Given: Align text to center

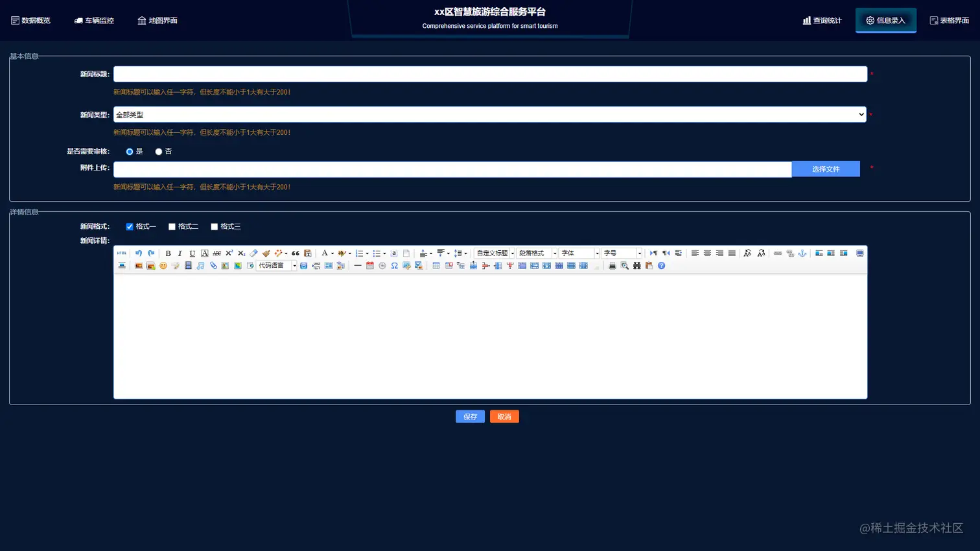Looking at the screenshot, I should point(707,253).
